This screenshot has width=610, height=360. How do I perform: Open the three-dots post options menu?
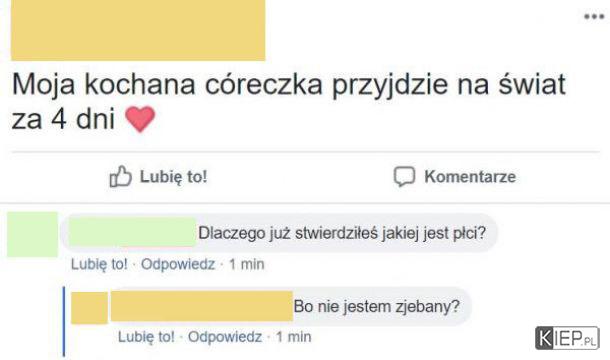594,17
